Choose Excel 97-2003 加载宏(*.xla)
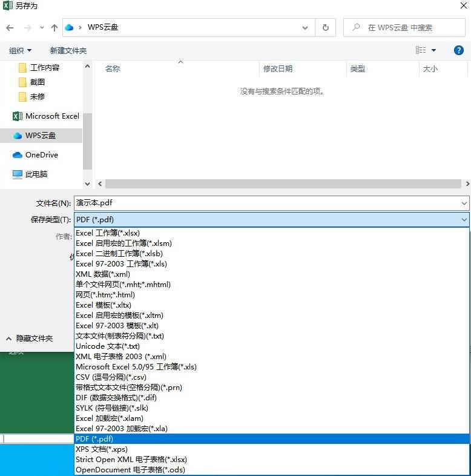Screen dimensions: 471x476 click(x=272, y=429)
